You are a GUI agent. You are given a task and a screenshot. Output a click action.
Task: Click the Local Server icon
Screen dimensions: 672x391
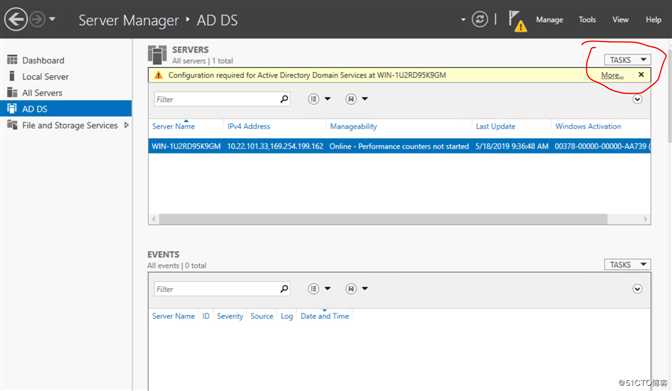tap(12, 76)
